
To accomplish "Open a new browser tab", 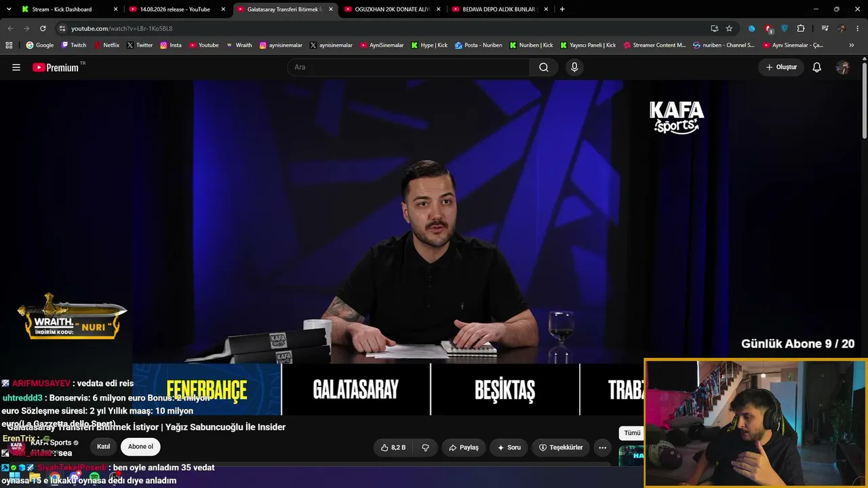I will tap(562, 9).
